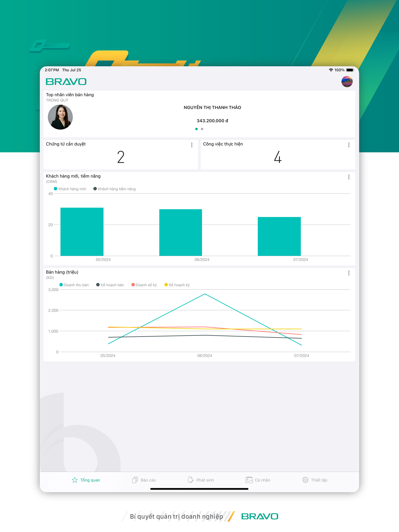This screenshot has height=532, width=399.
Task: Click the top salesperson portrait photo
Action: tap(60, 117)
